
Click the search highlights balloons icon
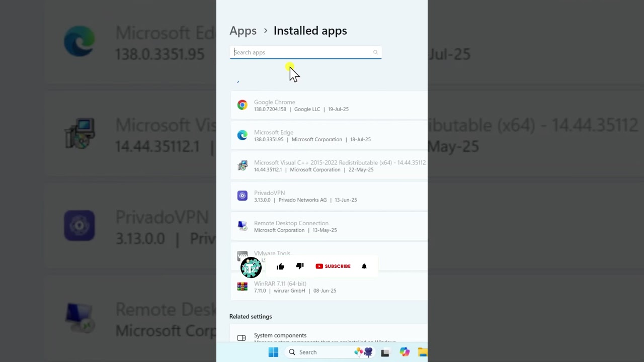363,352
